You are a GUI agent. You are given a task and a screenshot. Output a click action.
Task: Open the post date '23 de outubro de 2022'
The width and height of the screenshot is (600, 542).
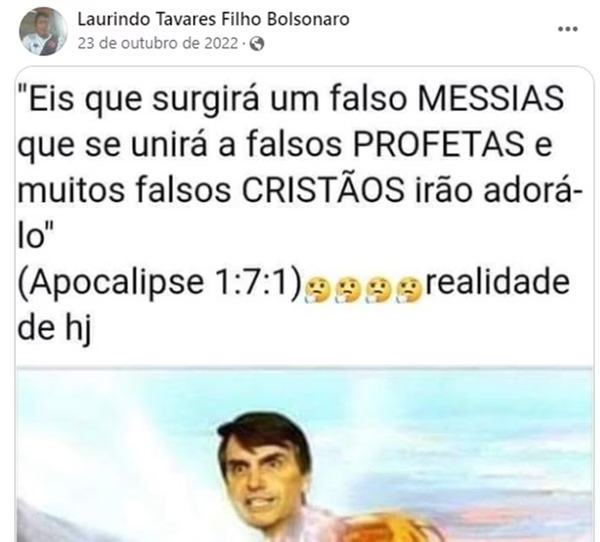tap(158, 43)
